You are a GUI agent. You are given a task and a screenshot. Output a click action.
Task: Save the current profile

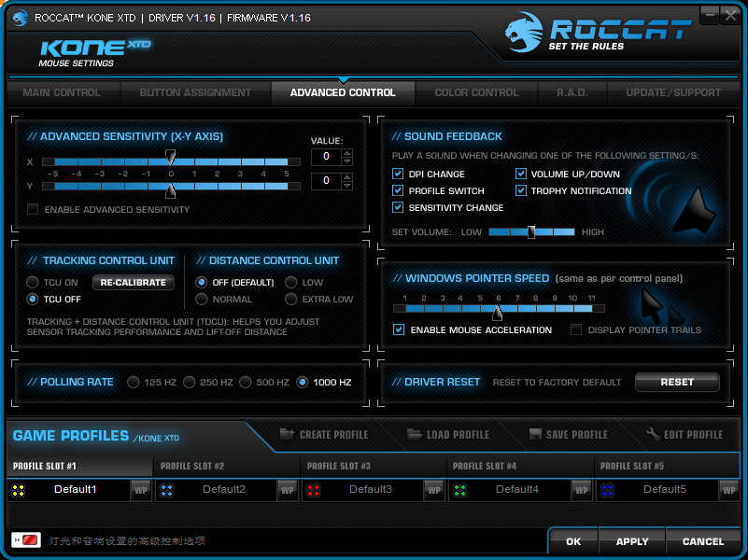click(x=568, y=434)
